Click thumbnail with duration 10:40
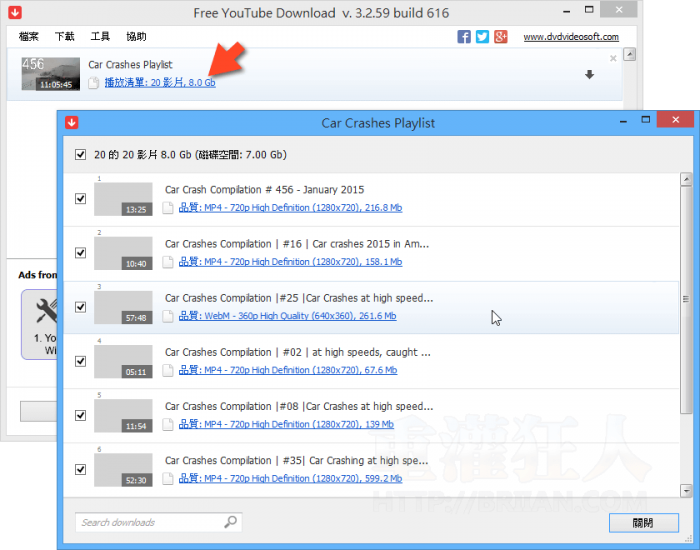Screen dimensions: 700x550 [123, 253]
